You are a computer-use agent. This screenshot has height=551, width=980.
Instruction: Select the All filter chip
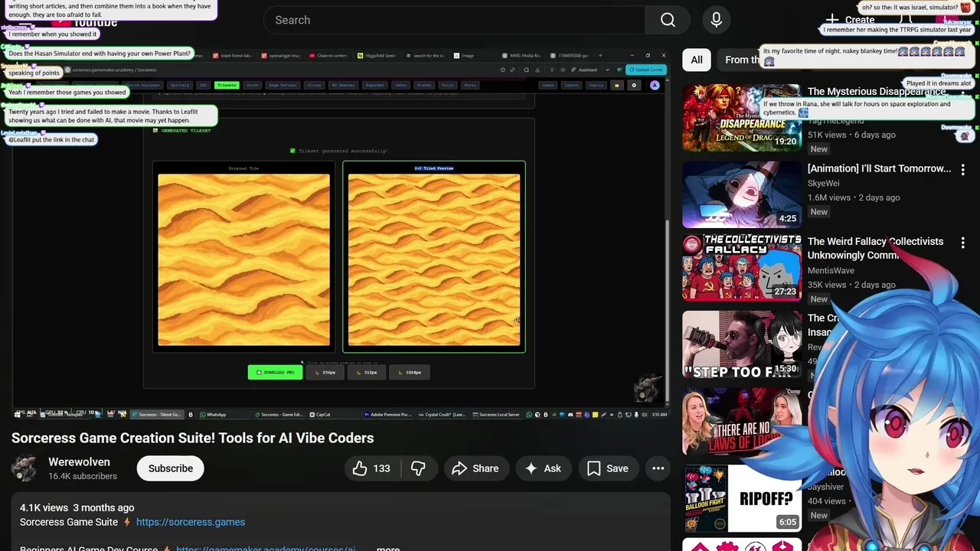697,60
